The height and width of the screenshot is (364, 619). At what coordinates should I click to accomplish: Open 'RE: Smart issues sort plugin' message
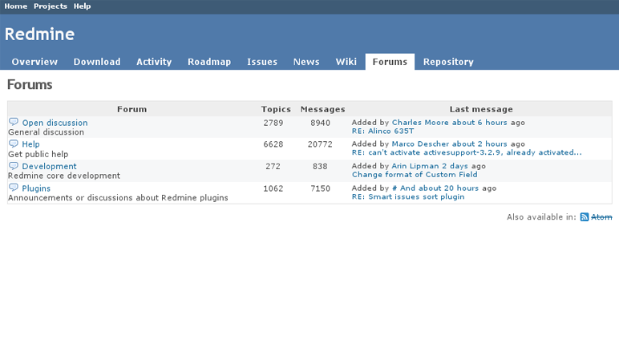pos(408,196)
